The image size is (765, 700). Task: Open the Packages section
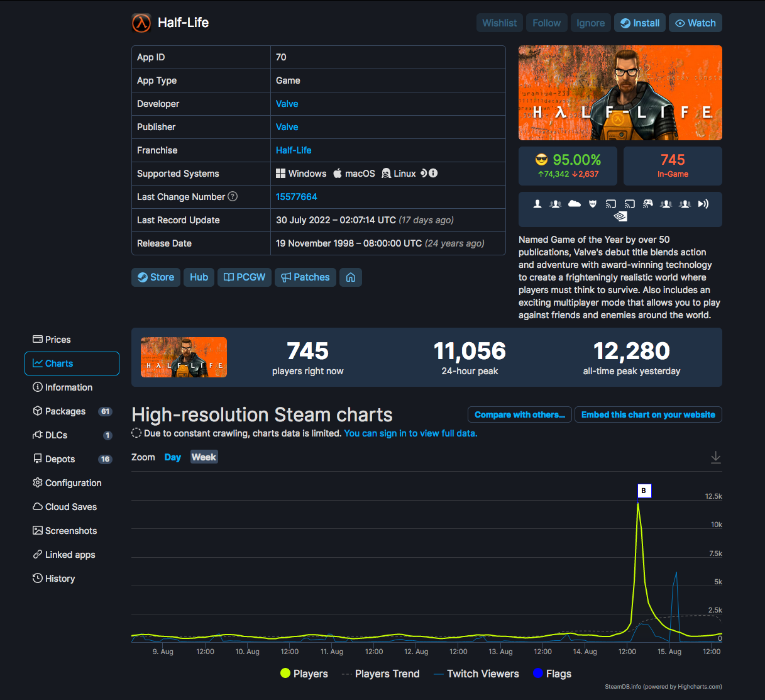tap(72, 411)
